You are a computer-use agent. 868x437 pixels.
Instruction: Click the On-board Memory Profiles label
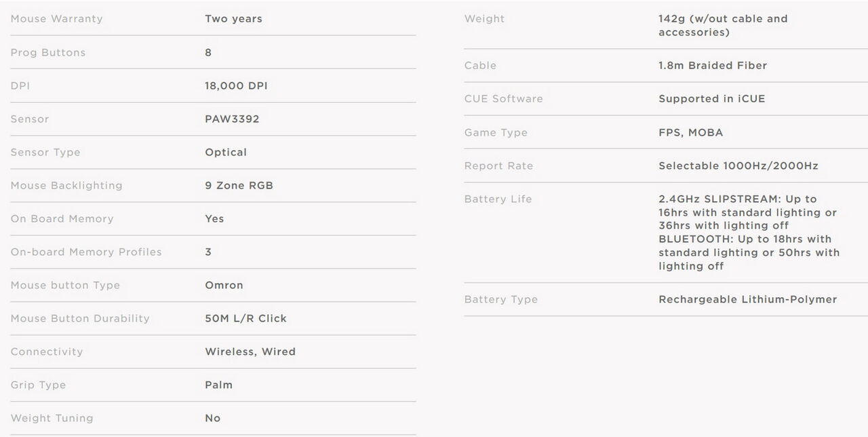[x=86, y=252]
